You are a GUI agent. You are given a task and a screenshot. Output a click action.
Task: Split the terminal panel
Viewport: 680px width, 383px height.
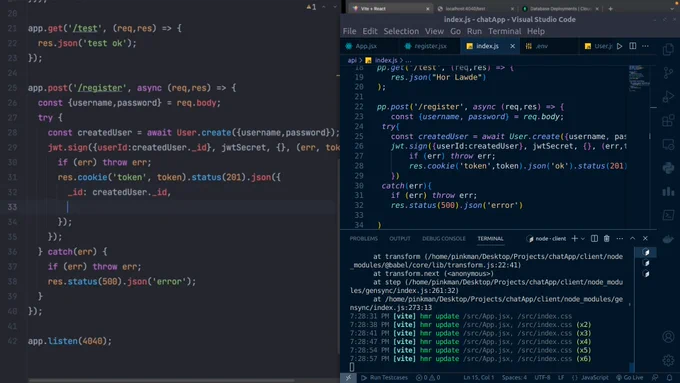tap(594, 239)
